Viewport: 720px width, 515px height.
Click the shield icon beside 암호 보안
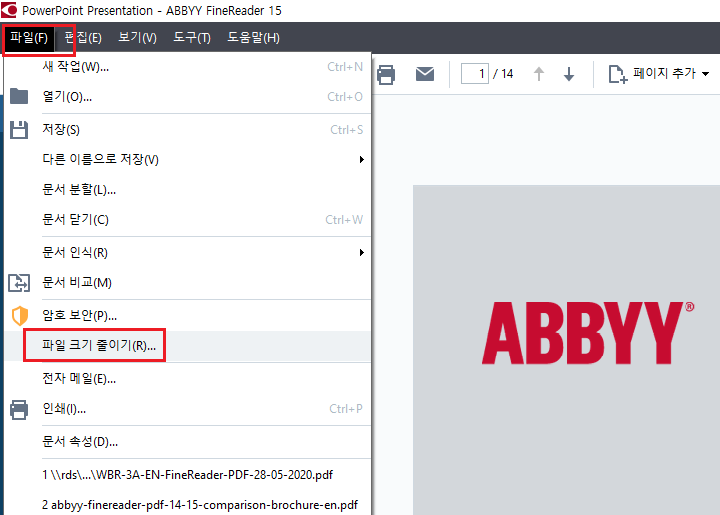point(20,316)
